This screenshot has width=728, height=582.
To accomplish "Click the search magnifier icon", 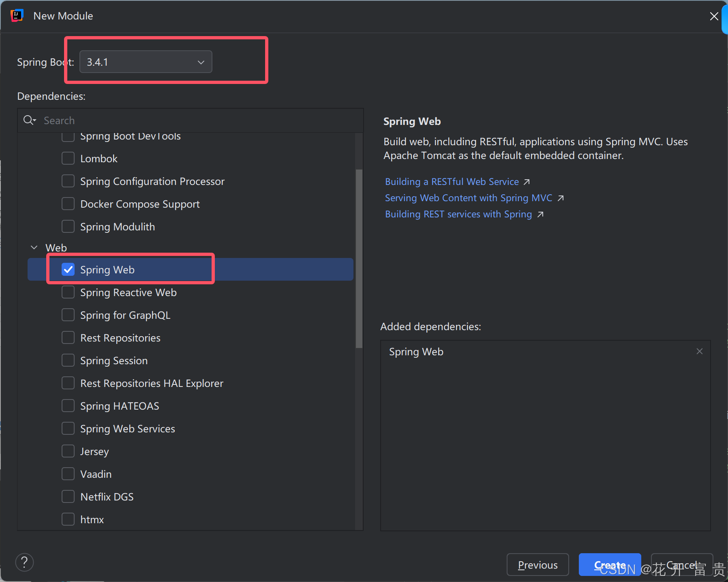I will (x=29, y=120).
